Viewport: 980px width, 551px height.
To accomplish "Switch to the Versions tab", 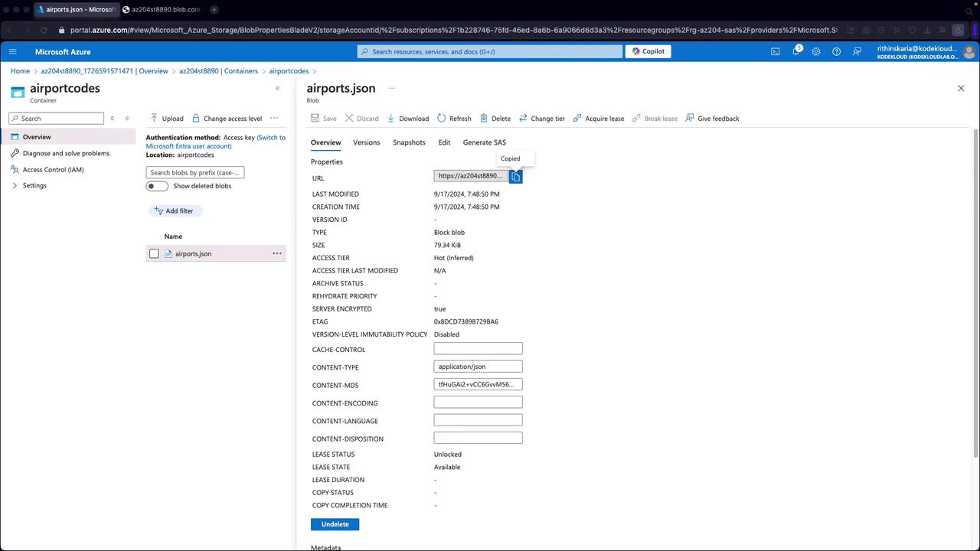I will tap(366, 142).
